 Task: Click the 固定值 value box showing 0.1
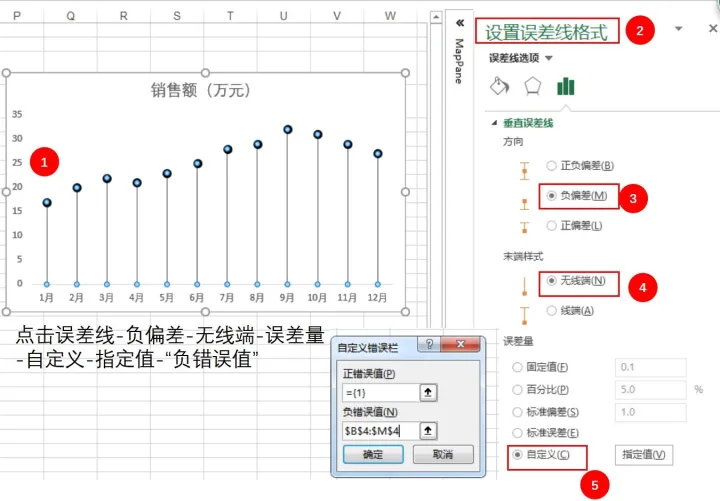click(x=651, y=367)
